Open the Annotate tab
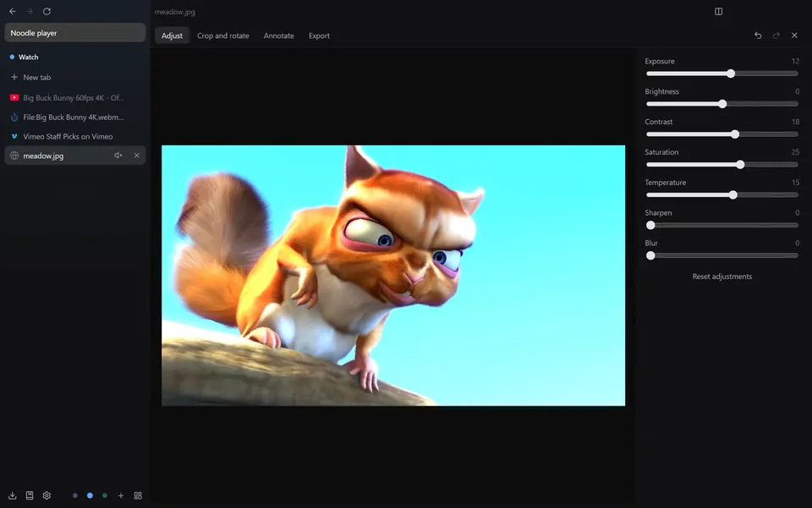The height and width of the screenshot is (508, 812). point(278,36)
